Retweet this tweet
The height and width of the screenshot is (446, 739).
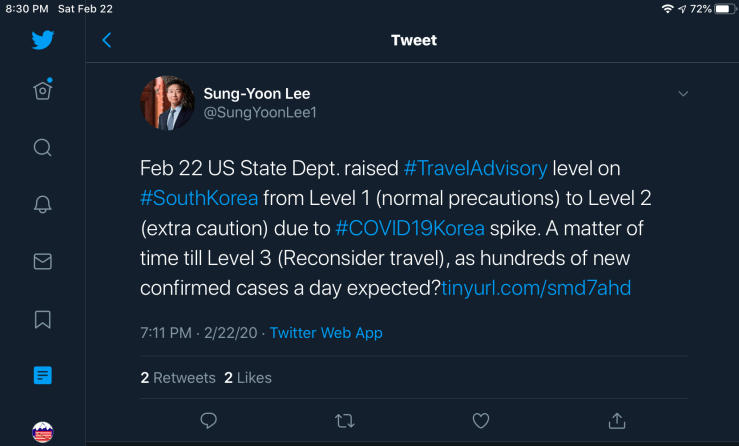[344, 419]
